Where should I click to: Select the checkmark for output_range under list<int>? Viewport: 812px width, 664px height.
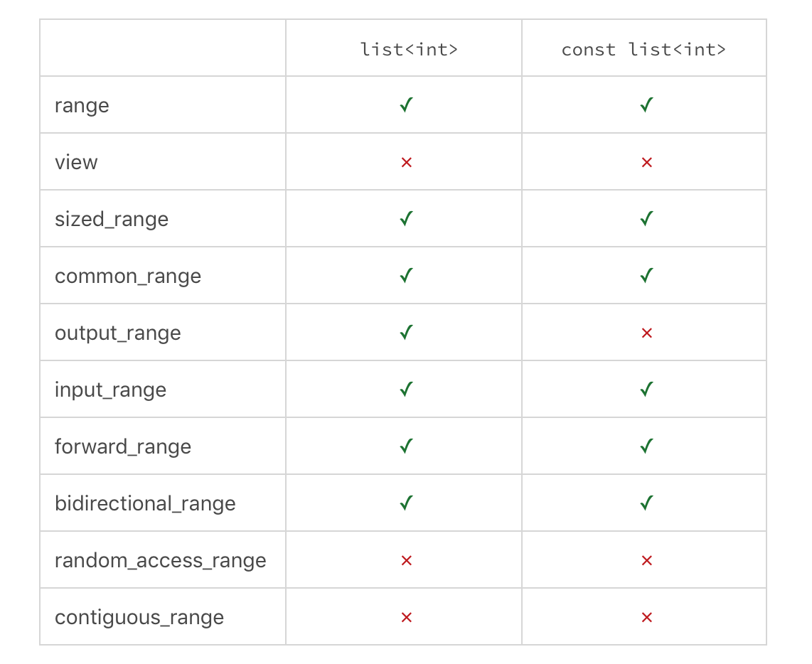point(407,333)
